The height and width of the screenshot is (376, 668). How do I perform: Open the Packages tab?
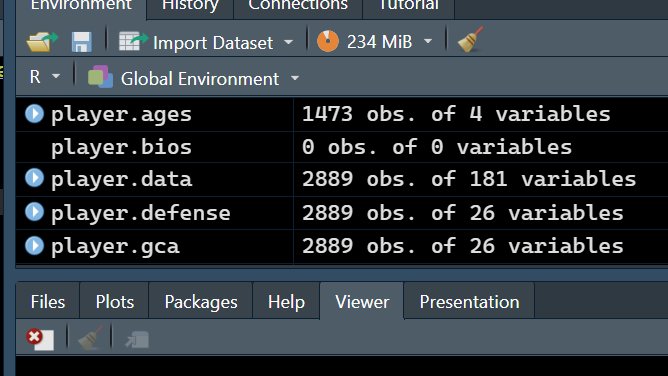[x=201, y=301]
